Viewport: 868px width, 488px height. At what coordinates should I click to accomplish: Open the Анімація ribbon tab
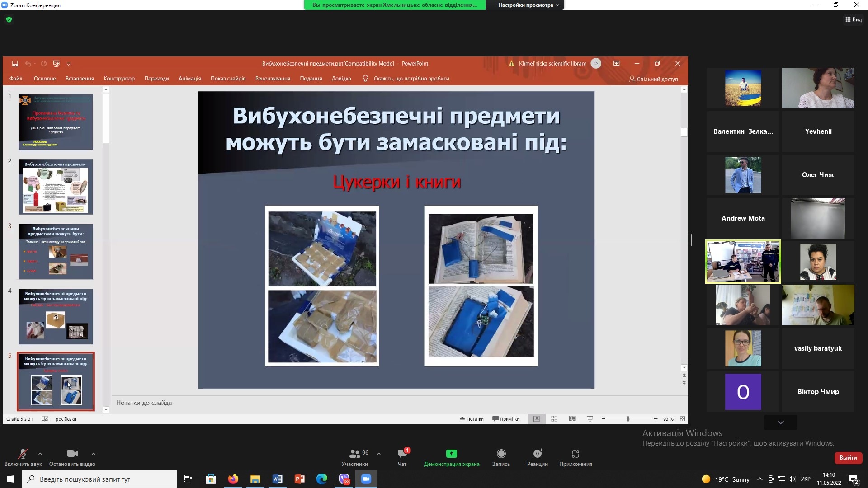pos(189,79)
